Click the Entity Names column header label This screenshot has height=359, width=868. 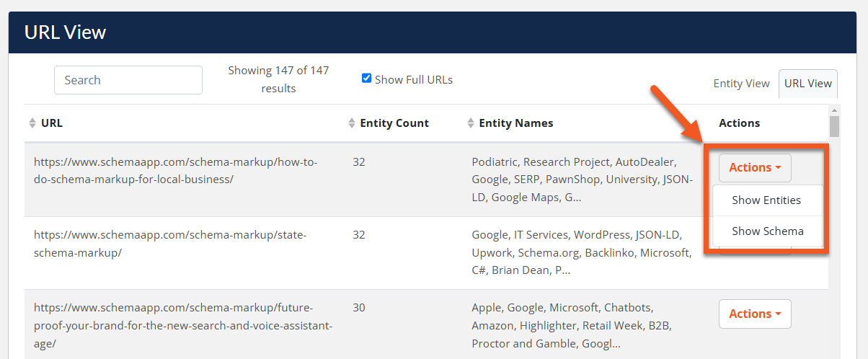[516, 123]
